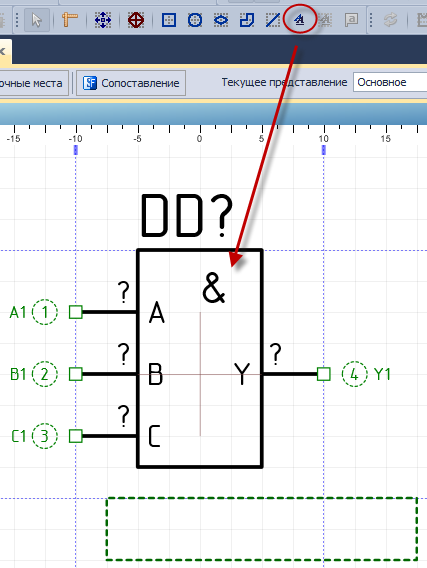This screenshot has height=568, width=427.
Task: Click the blue ruler marker at 10
Action: pyautogui.click(x=324, y=150)
